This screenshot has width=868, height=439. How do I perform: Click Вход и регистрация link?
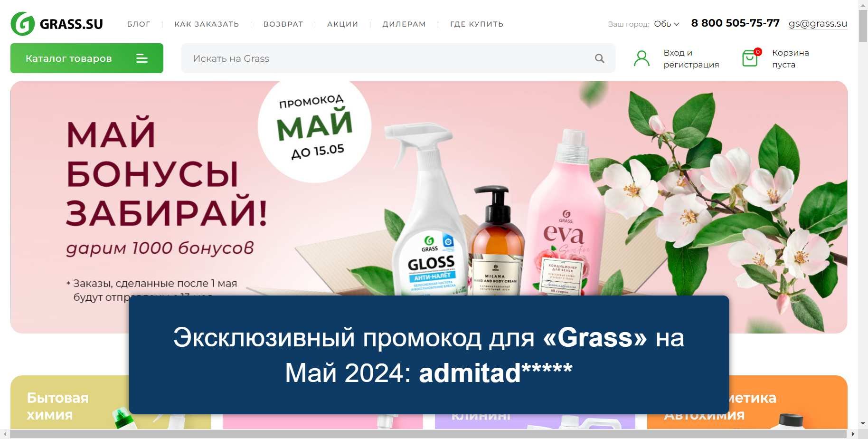[691, 58]
